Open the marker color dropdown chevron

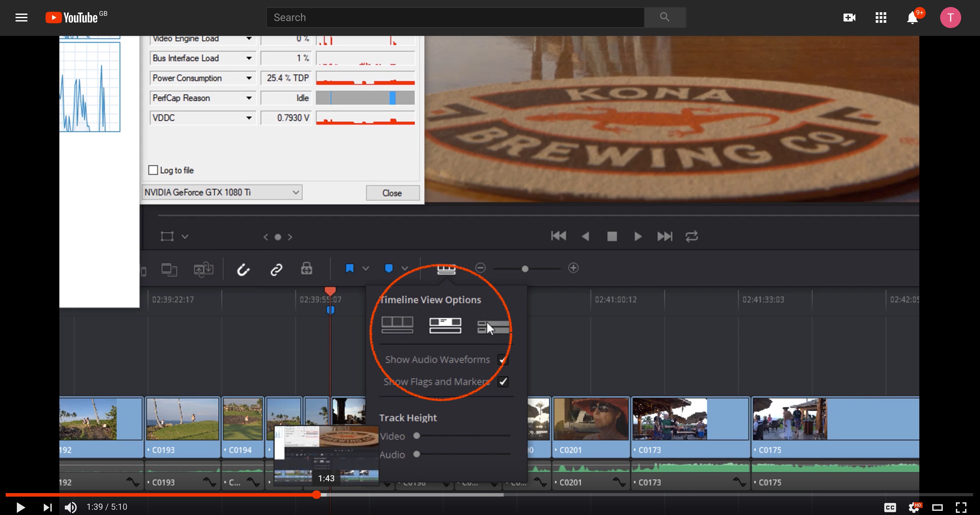pos(405,268)
